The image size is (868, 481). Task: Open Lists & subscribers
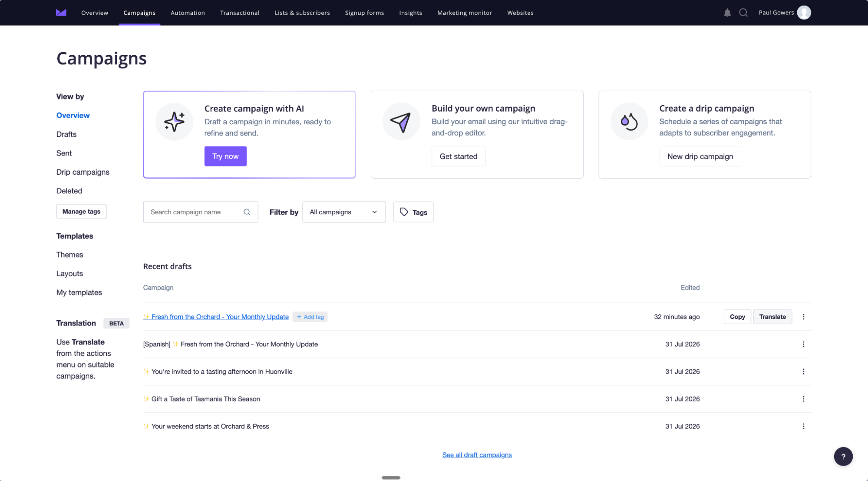[302, 13]
